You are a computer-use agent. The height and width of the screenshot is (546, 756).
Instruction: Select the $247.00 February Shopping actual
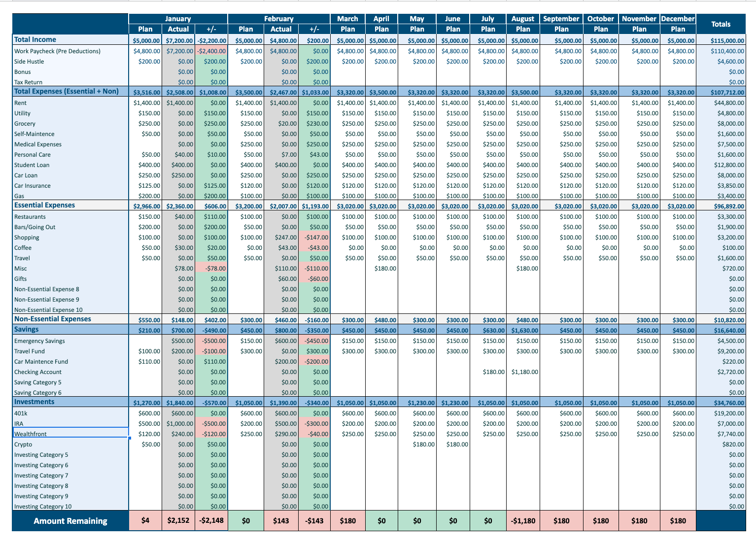pyautogui.click(x=281, y=238)
